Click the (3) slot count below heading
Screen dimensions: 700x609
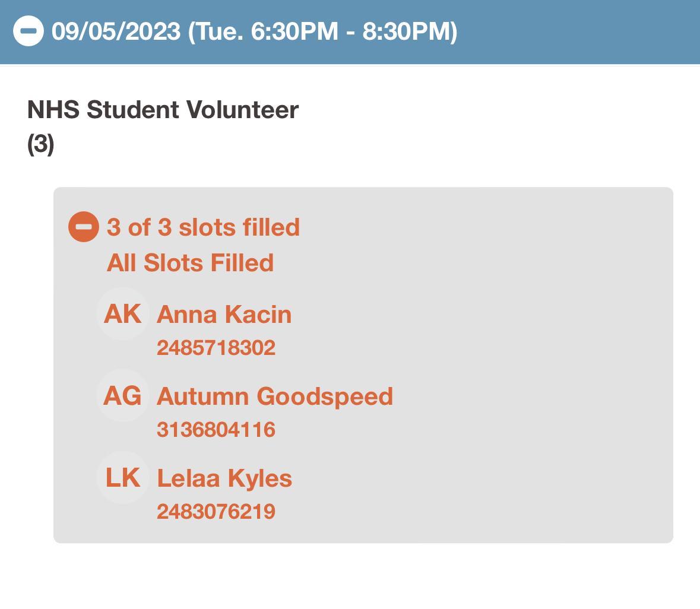coord(40,144)
